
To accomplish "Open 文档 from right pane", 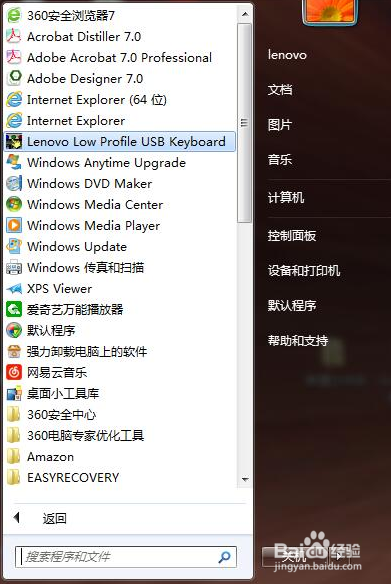I will click(280, 90).
